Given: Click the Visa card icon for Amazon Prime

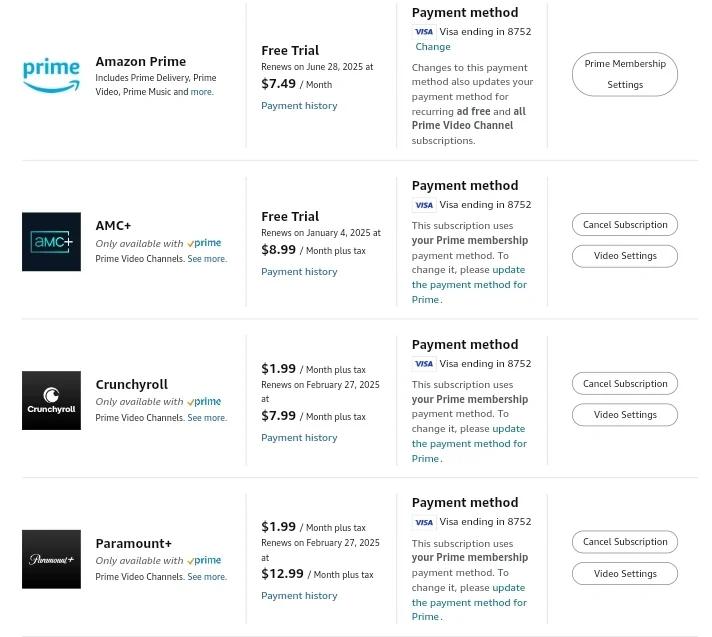Looking at the screenshot, I should [x=424, y=32].
